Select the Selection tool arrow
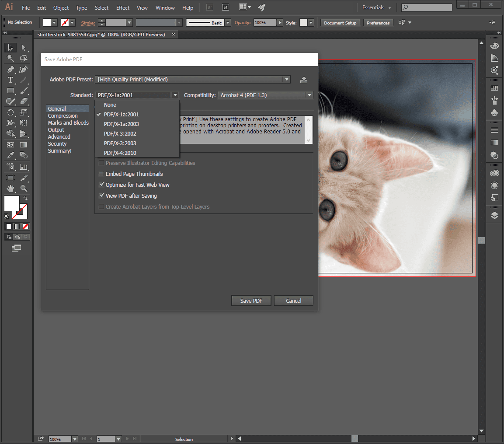This screenshot has width=504, height=444. click(x=10, y=48)
